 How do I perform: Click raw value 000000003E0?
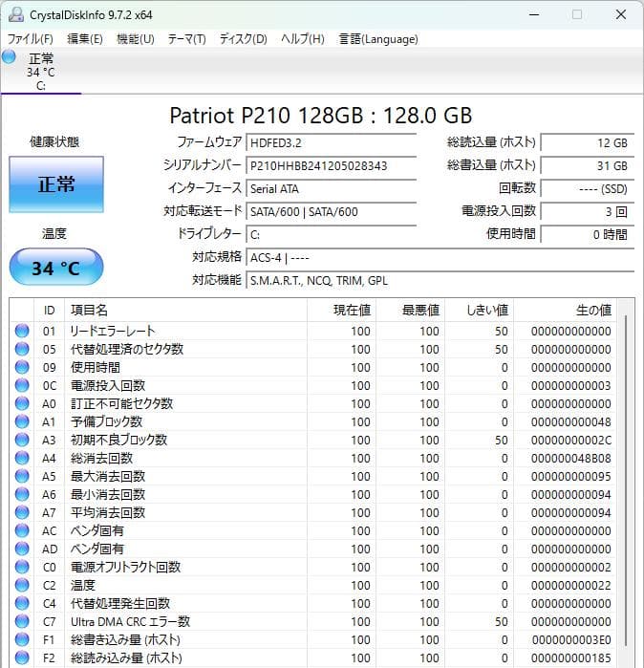tap(570, 640)
